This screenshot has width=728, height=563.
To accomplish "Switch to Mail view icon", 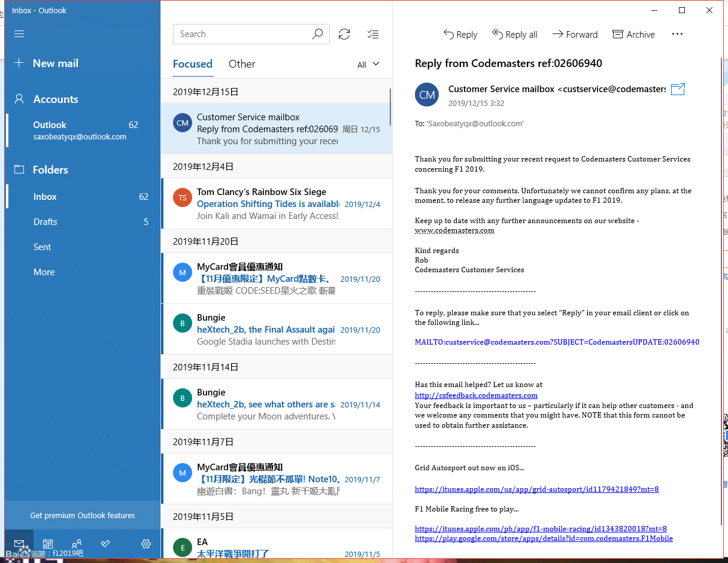I will tap(19, 544).
